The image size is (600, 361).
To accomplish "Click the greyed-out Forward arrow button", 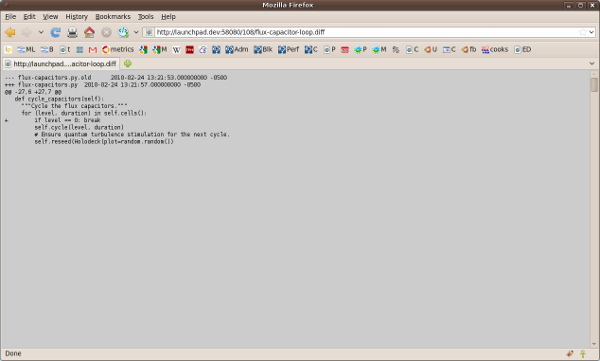I will click(x=27, y=32).
